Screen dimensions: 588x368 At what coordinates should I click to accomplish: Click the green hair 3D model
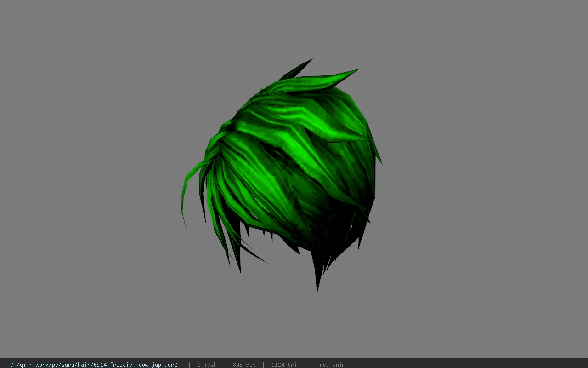click(x=282, y=175)
